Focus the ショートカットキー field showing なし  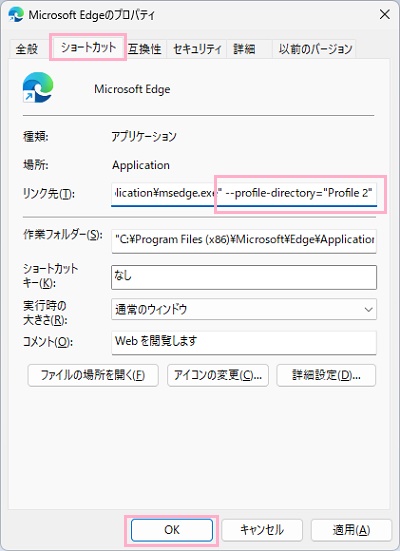point(244,277)
